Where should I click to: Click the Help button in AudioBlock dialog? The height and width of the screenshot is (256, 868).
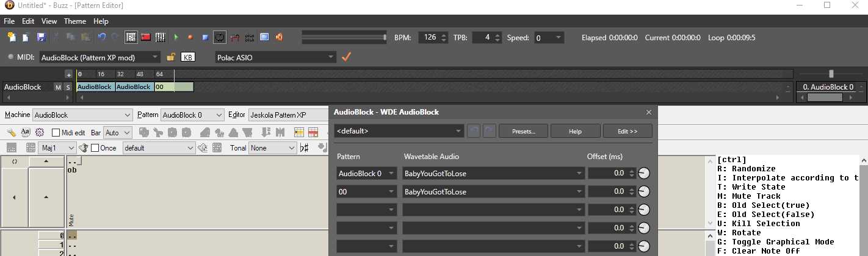pyautogui.click(x=575, y=131)
